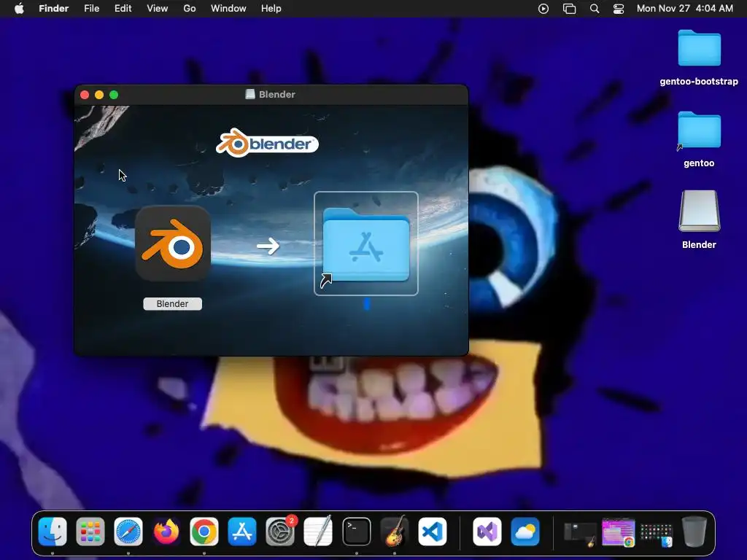Viewport: 747px width, 560px height.
Task: Launch Firefox from the Dock
Action: [x=166, y=532]
